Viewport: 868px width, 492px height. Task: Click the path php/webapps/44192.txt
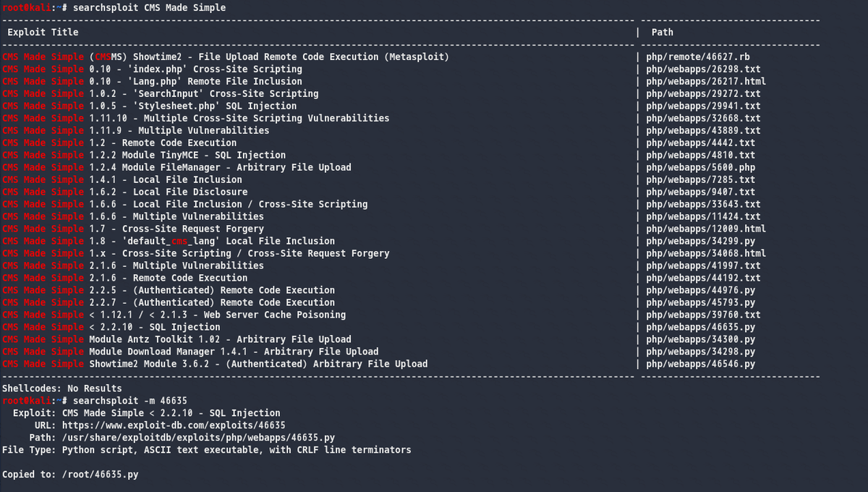tap(704, 278)
